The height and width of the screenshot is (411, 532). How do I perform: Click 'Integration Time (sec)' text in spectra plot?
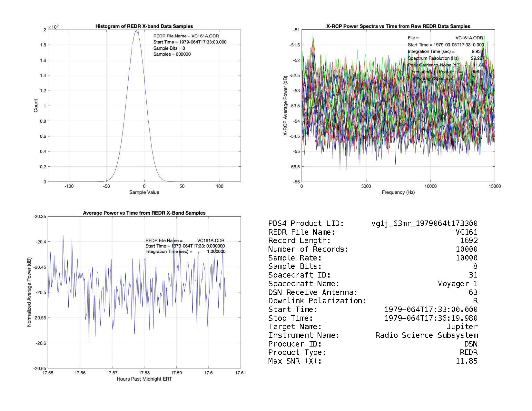point(431,52)
